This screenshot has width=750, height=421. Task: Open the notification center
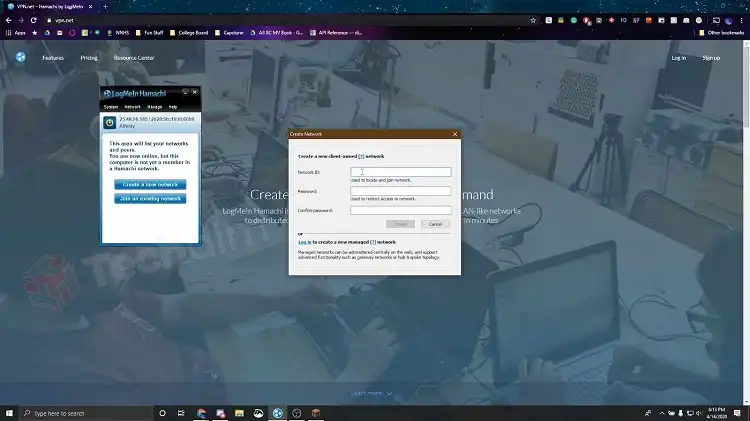coord(737,413)
